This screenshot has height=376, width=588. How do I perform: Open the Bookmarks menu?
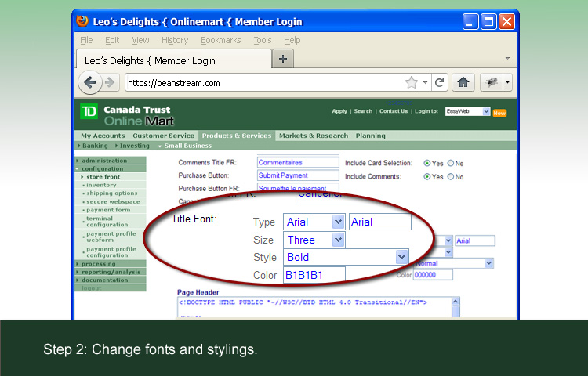(x=220, y=40)
